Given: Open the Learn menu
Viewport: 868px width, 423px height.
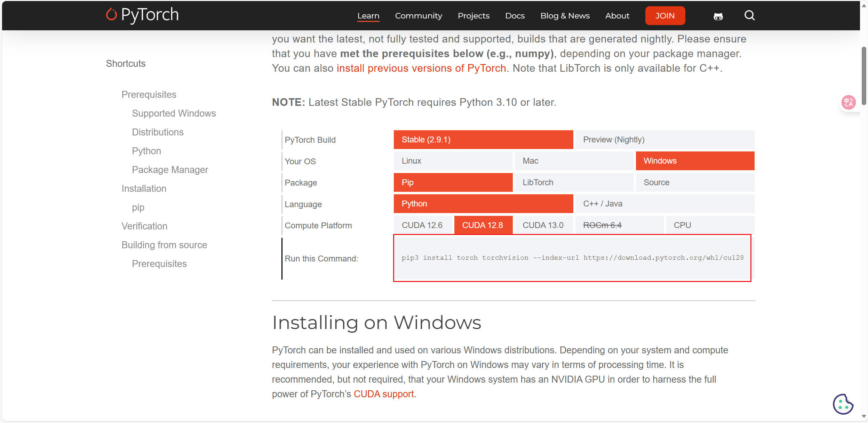Looking at the screenshot, I should (x=368, y=16).
